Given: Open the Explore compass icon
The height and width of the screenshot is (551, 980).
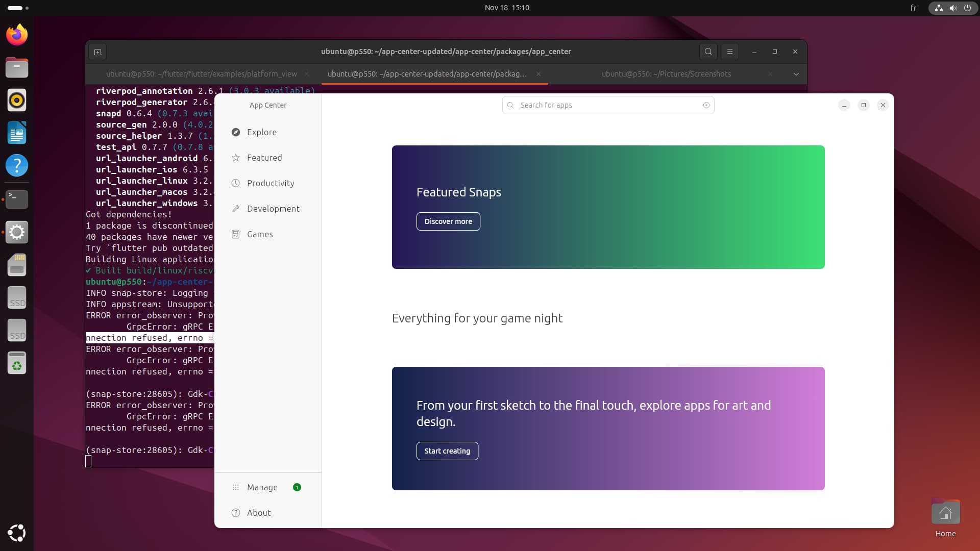Looking at the screenshot, I should click(x=236, y=132).
